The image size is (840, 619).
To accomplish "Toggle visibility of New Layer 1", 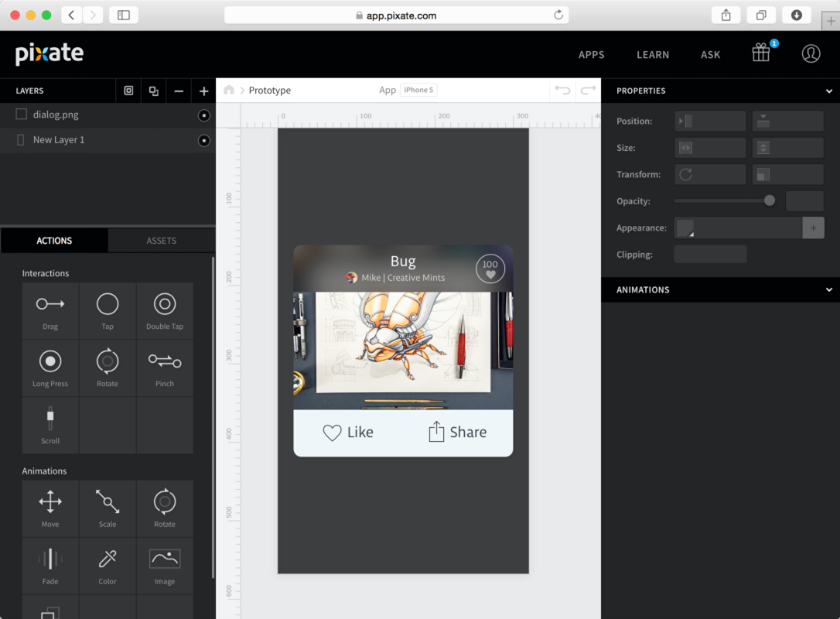I will 204,140.
